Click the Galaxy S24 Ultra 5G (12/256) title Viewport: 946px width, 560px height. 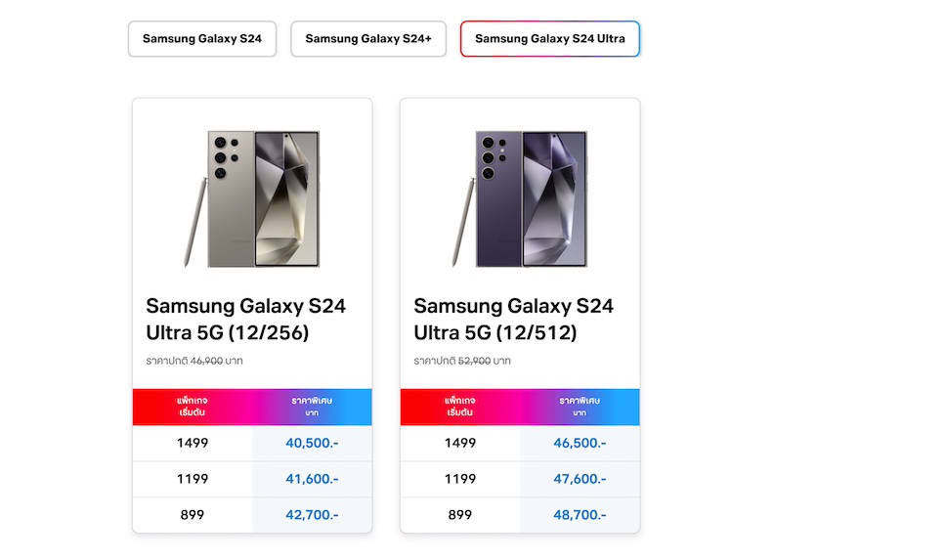tap(245, 320)
